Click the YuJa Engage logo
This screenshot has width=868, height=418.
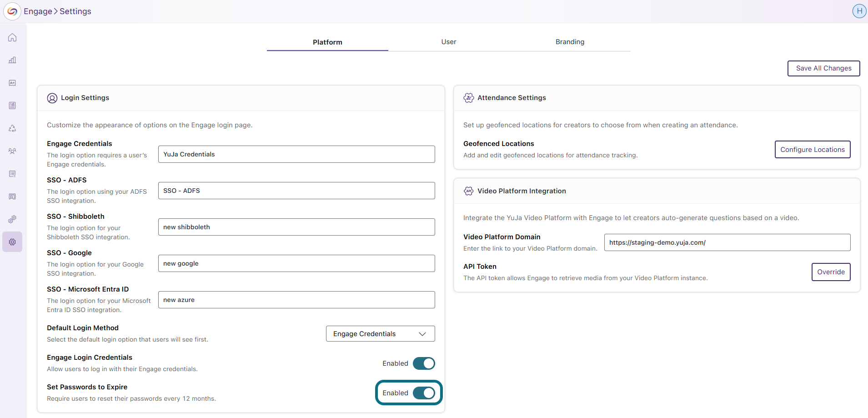(12, 11)
